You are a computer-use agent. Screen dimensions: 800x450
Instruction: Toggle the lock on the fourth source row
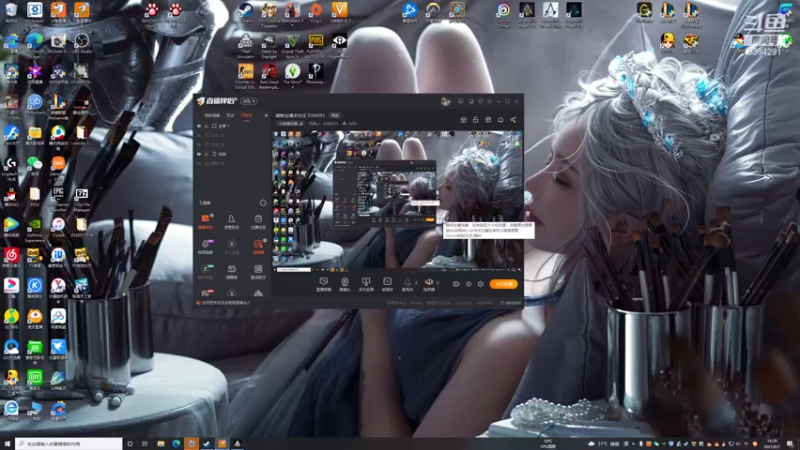point(207,154)
